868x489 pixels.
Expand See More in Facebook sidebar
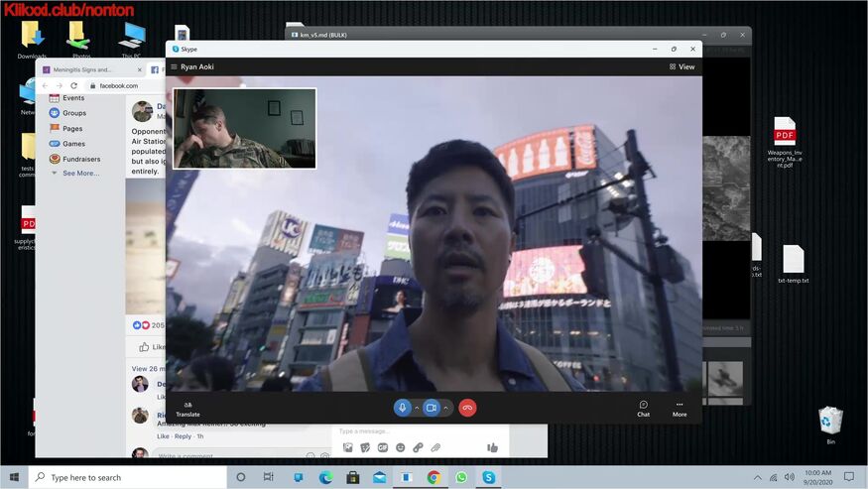80,173
